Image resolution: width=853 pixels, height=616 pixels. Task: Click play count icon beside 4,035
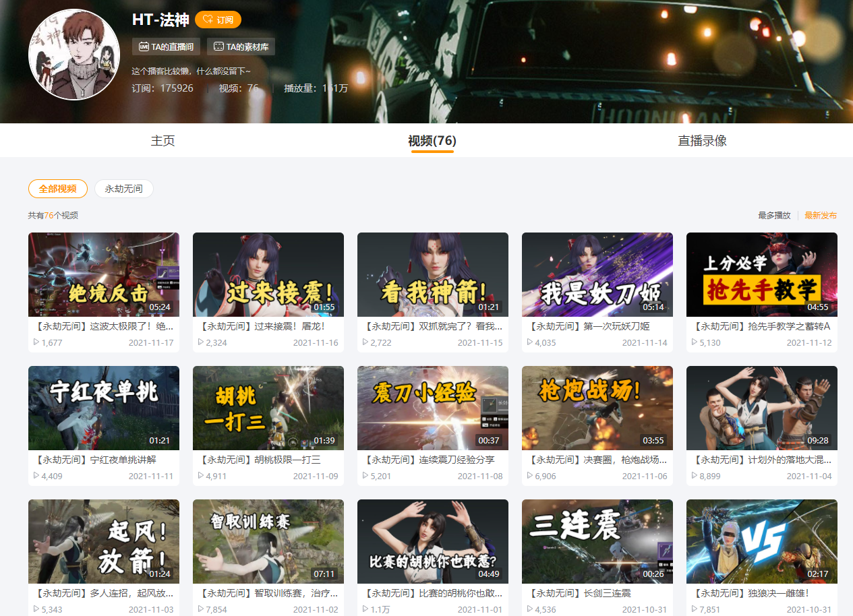[530, 342]
